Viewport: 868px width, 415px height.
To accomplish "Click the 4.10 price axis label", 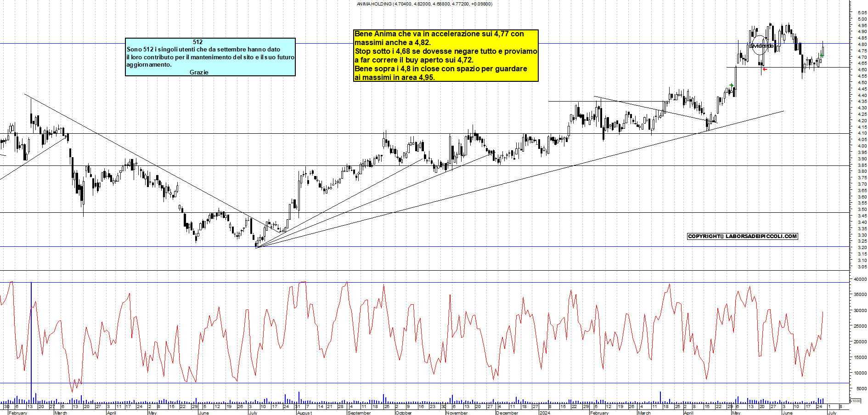I will click(862, 133).
